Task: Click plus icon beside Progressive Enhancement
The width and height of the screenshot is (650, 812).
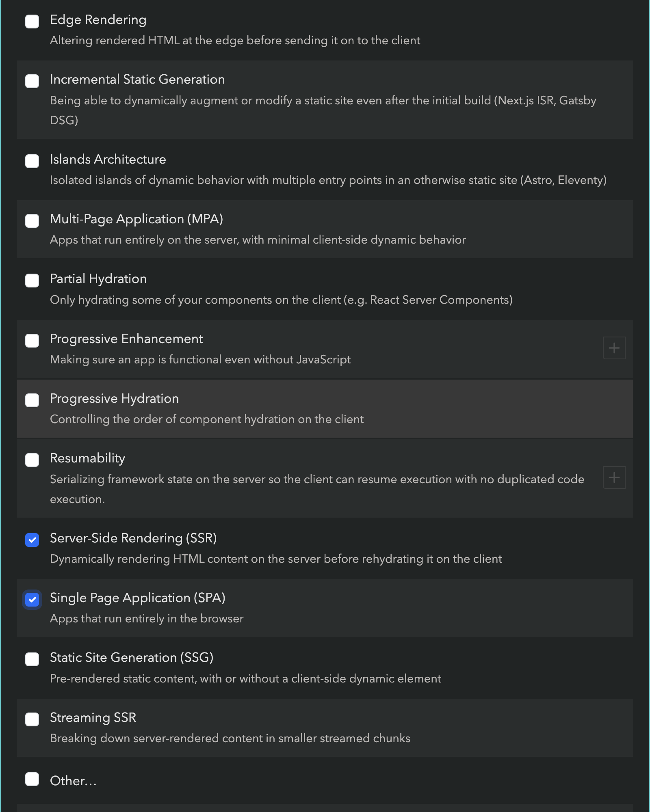Action: [x=614, y=348]
